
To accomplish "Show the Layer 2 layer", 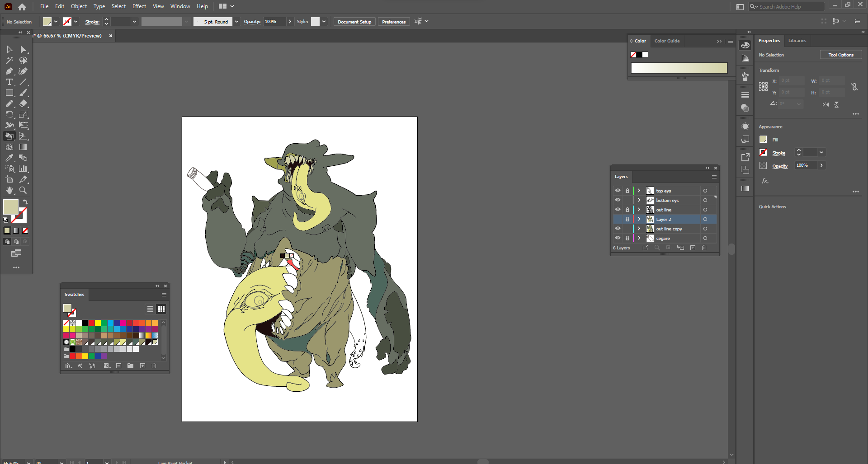I will 618,219.
